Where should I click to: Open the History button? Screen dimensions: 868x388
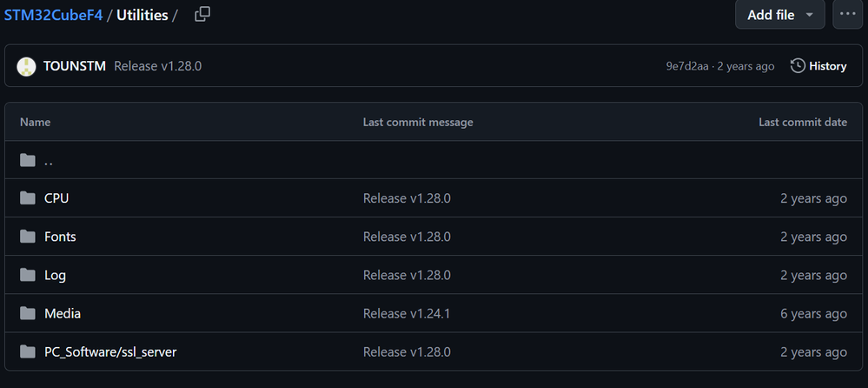[x=818, y=66]
